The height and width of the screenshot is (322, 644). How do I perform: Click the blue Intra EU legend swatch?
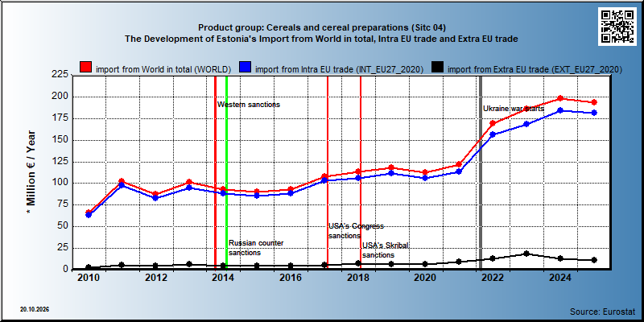pos(246,68)
